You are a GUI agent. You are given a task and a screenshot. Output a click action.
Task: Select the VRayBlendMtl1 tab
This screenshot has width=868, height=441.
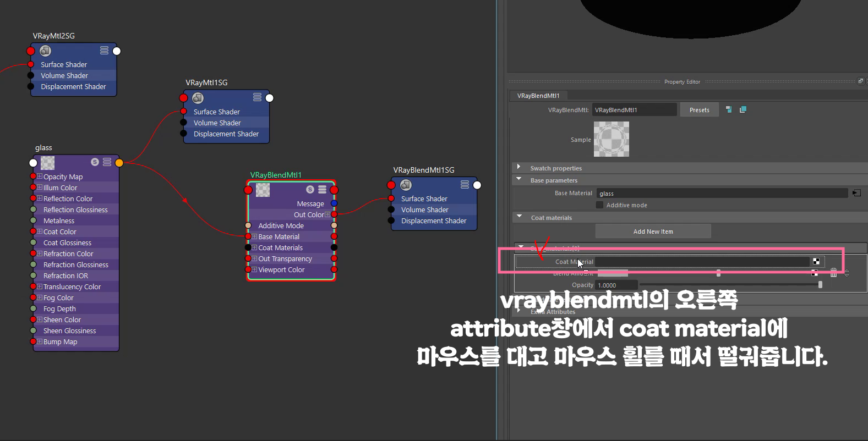pyautogui.click(x=538, y=96)
